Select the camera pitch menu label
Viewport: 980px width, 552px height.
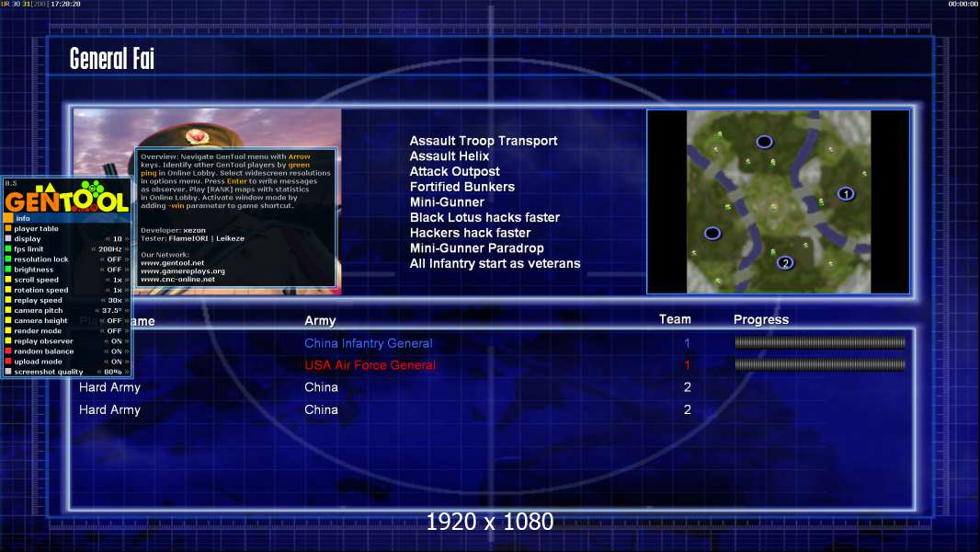38,311
